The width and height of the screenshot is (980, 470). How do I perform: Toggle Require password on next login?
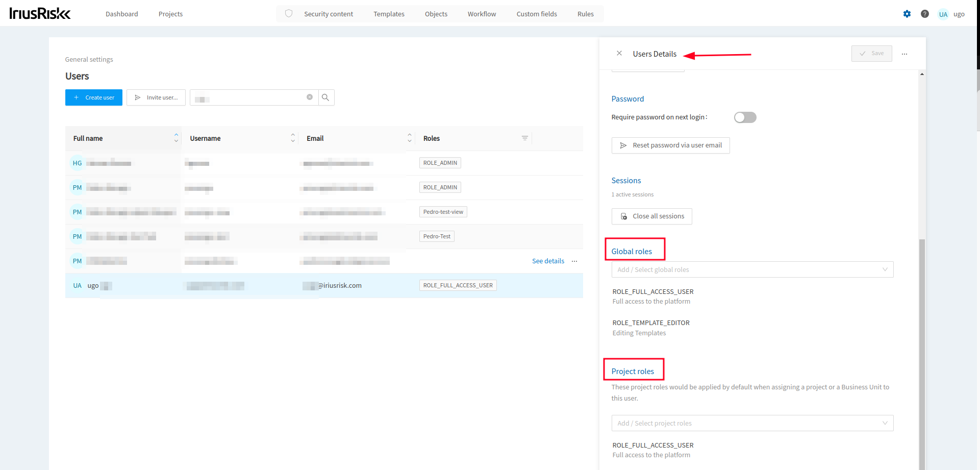(x=745, y=117)
